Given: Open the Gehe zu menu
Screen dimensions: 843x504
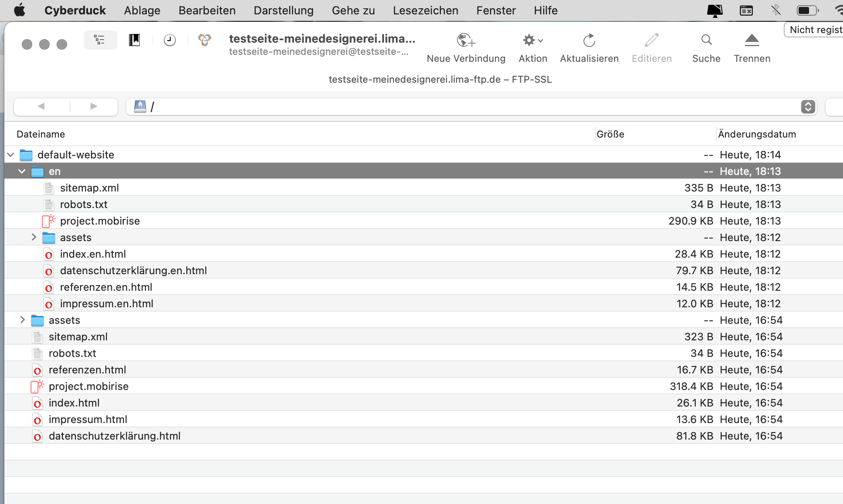Looking at the screenshot, I should 353,10.
